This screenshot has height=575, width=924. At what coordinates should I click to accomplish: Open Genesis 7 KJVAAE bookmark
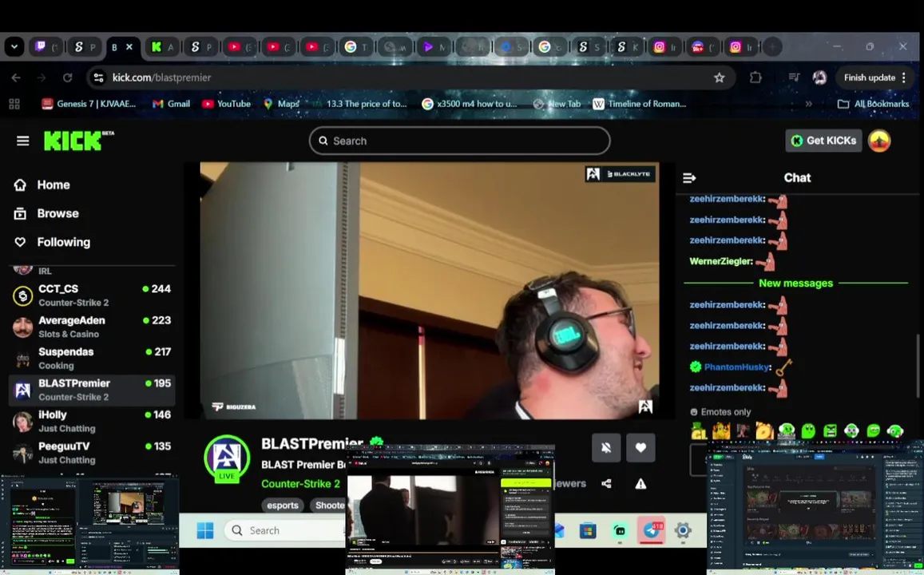89,104
